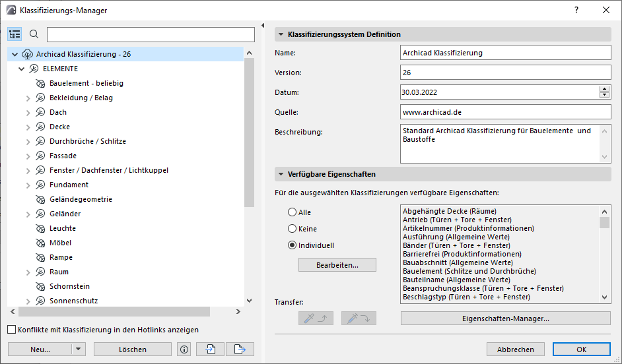Click the Geländegeometrie leaf icon
The width and height of the screenshot is (622, 364).
tap(40, 199)
